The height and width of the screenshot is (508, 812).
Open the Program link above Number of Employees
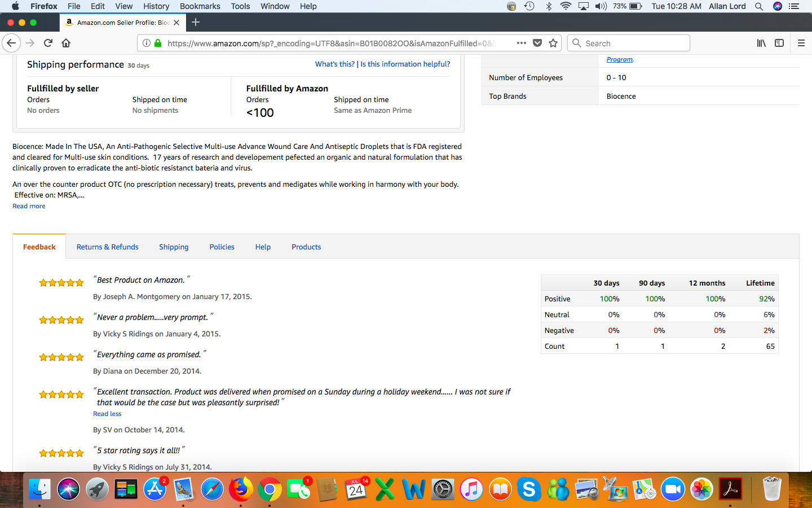pyautogui.click(x=620, y=59)
